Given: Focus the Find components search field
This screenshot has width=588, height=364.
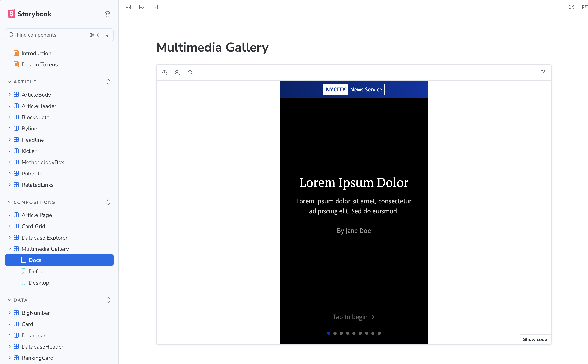Looking at the screenshot, I should (59, 35).
